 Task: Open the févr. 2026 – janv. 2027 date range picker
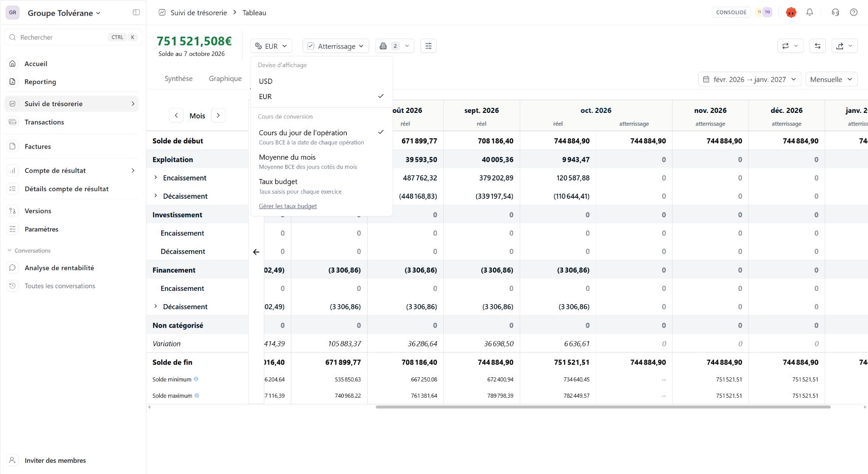[750, 79]
